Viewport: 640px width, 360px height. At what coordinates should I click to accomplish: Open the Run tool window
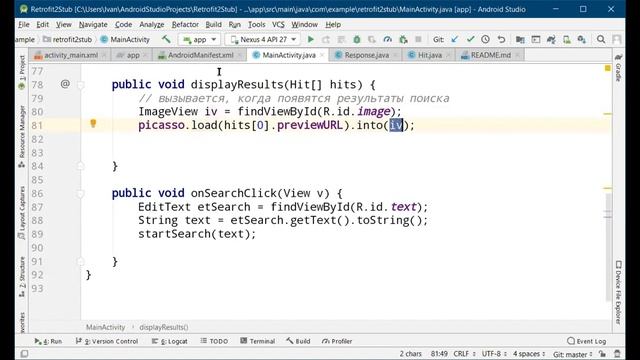pos(48,341)
